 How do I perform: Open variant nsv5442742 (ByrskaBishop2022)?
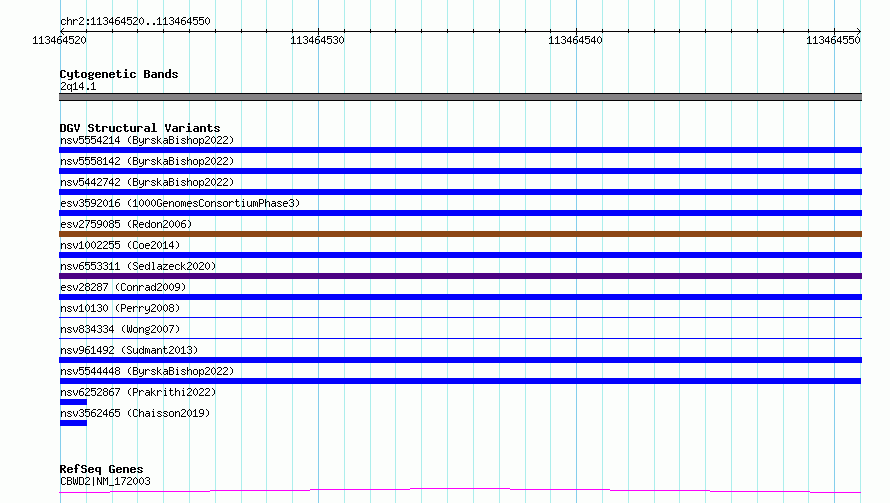147,182
